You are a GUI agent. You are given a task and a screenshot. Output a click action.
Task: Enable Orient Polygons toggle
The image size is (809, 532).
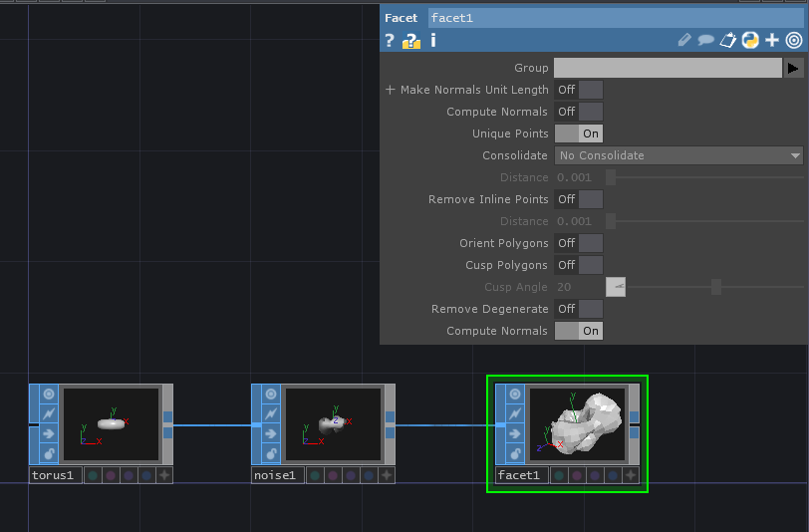click(x=579, y=243)
